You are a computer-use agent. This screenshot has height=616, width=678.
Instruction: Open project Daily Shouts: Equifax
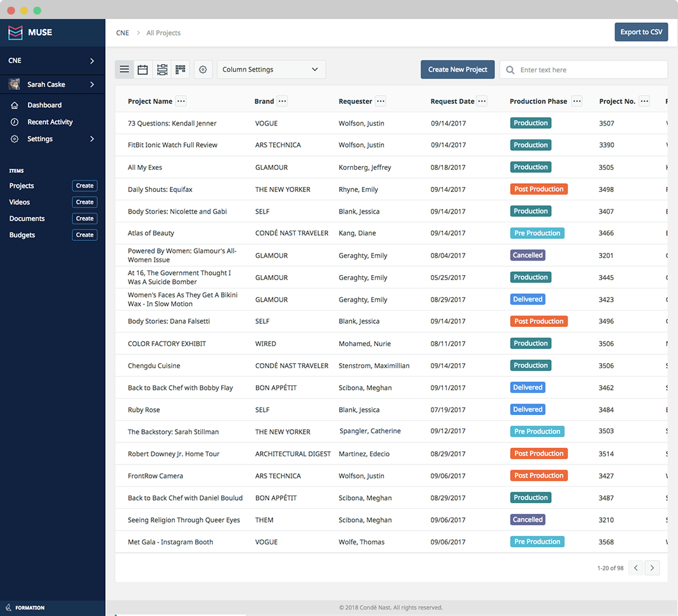(x=160, y=189)
